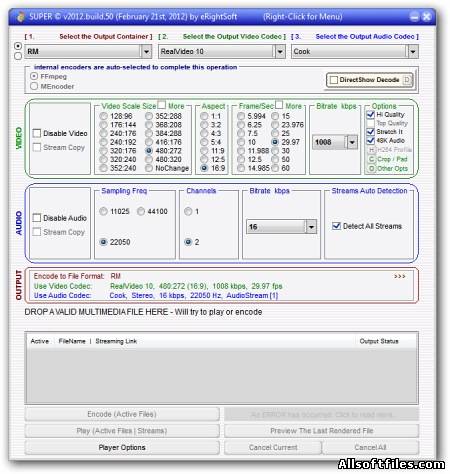The width and height of the screenshot is (450, 474).
Task: Tick the audio Stream Copy checkbox
Action: tap(37, 232)
